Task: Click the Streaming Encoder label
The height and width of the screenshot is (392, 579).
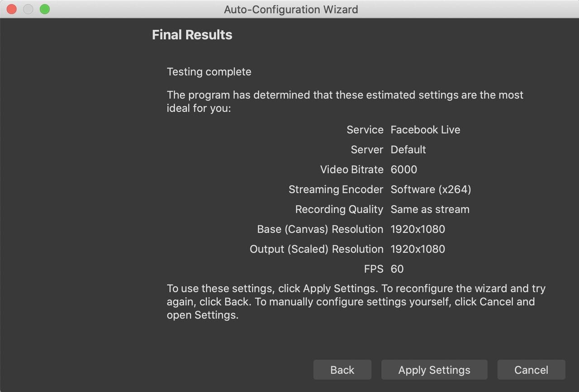Action: [x=336, y=189]
